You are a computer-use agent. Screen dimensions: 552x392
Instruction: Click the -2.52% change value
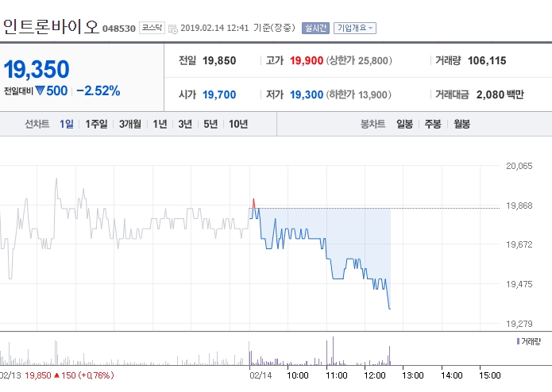click(98, 91)
